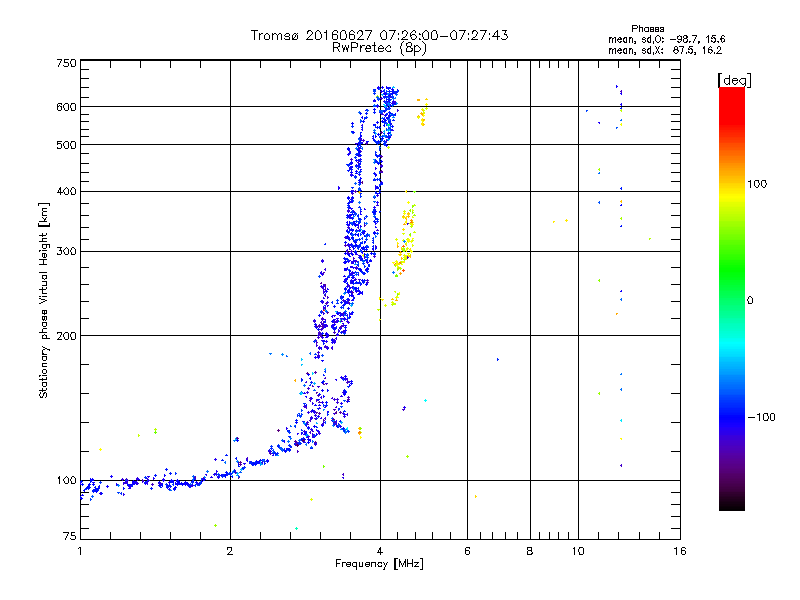Click the "750" height axis label

pos(66,63)
